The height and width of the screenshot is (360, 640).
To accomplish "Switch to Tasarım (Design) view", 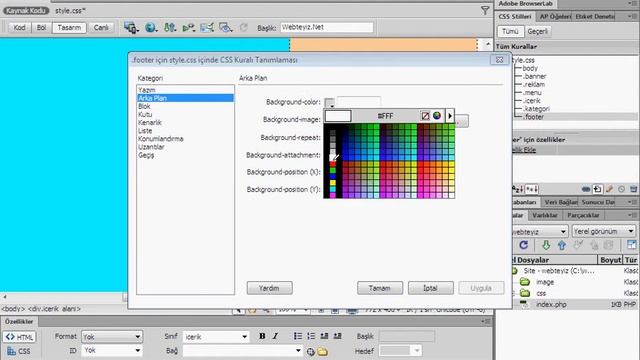I will click(x=69, y=28).
